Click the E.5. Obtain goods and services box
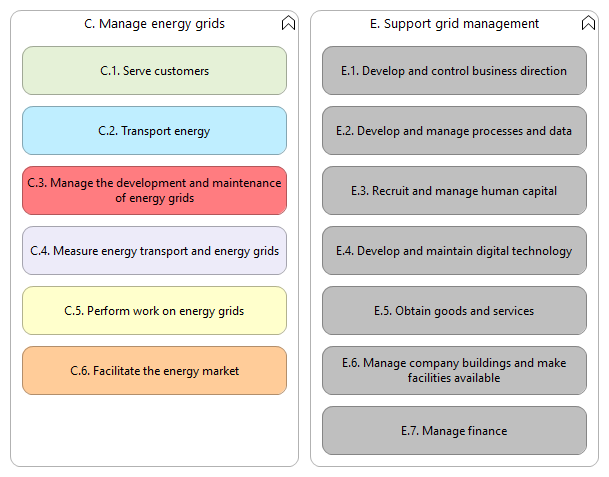Image resolution: width=609 pixels, height=477 pixels. pos(454,311)
